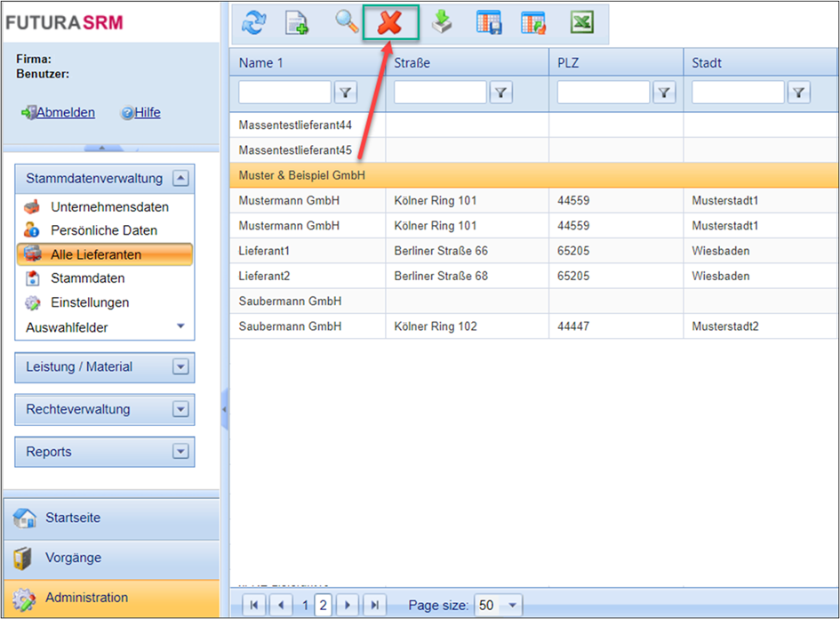Collapse the Stammdatenverwaltung section
Screen dimensions: 840x619
(181, 178)
